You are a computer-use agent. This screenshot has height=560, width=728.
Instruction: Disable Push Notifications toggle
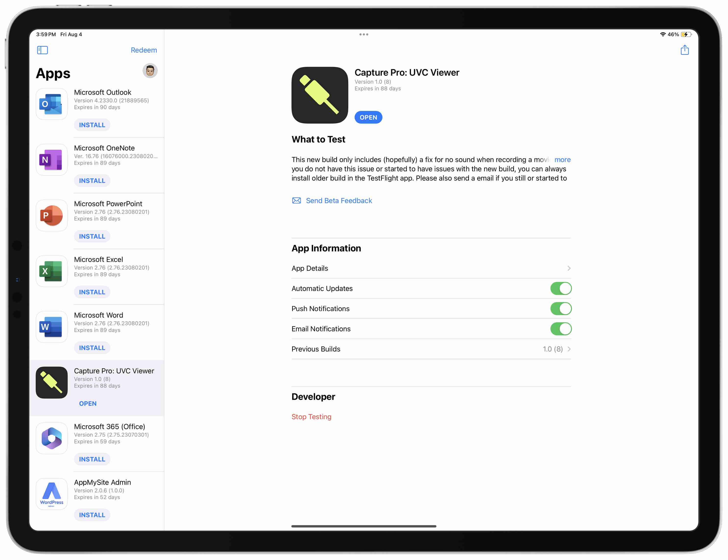pyautogui.click(x=560, y=308)
